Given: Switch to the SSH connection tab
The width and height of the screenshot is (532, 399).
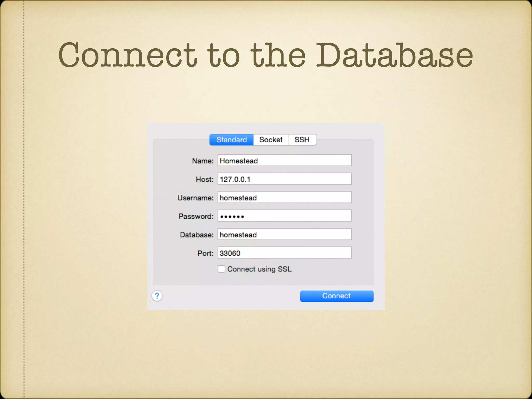Looking at the screenshot, I should pyautogui.click(x=302, y=140).
